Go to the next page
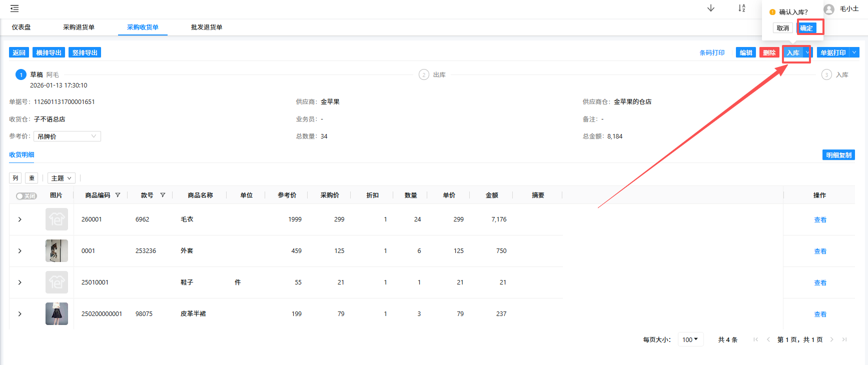Screen dimensions: 868x365 pos(832,339)
